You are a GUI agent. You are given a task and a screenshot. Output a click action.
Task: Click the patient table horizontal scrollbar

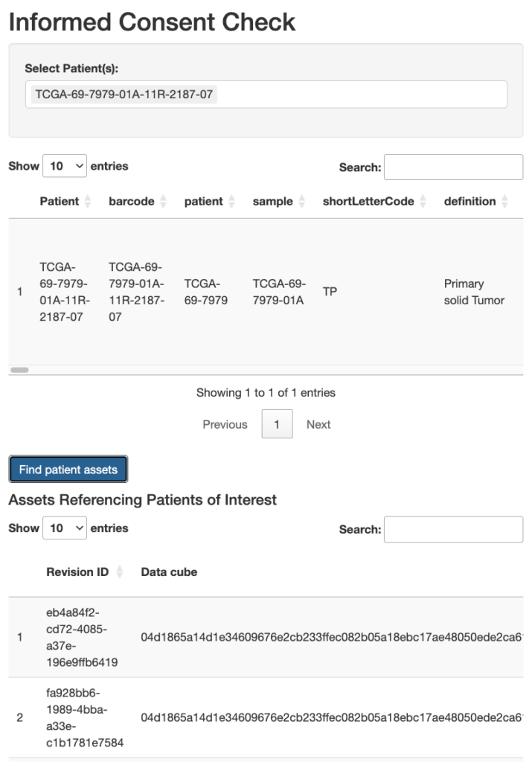click(x=19, y=370)
